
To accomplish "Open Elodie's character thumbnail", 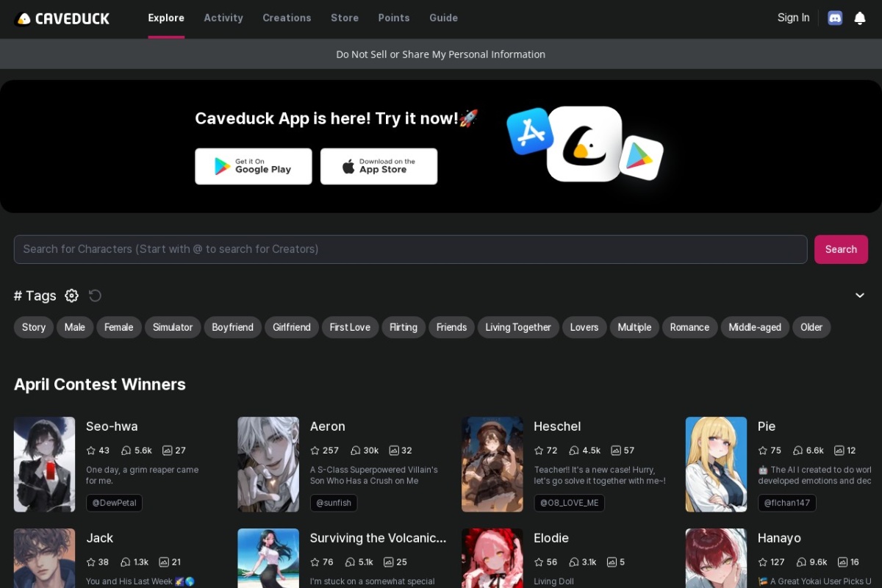I will coord(492,559).
